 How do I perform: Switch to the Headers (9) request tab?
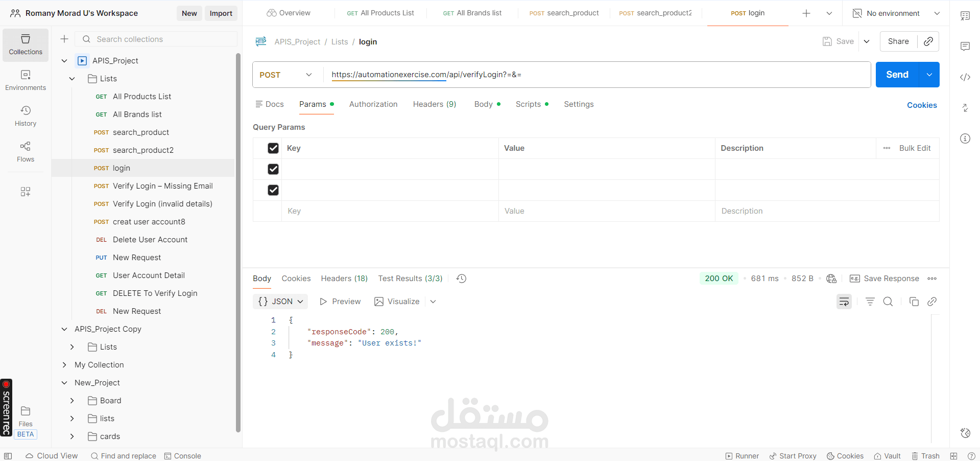tap(435, 104)
